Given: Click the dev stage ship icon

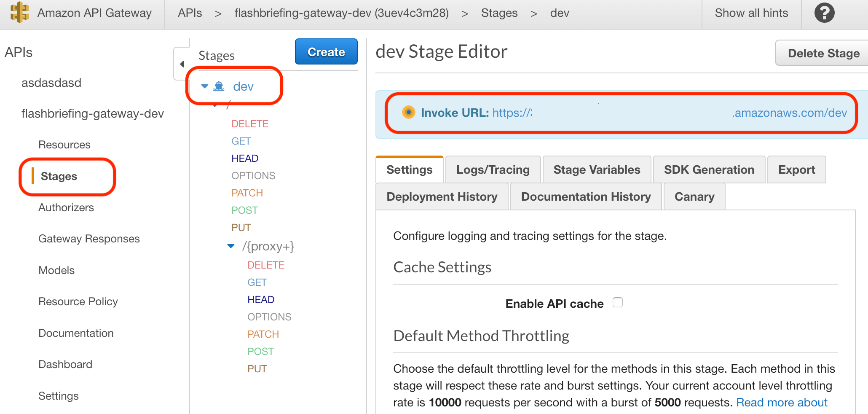Looking at the screenshot, I should 219,86.
